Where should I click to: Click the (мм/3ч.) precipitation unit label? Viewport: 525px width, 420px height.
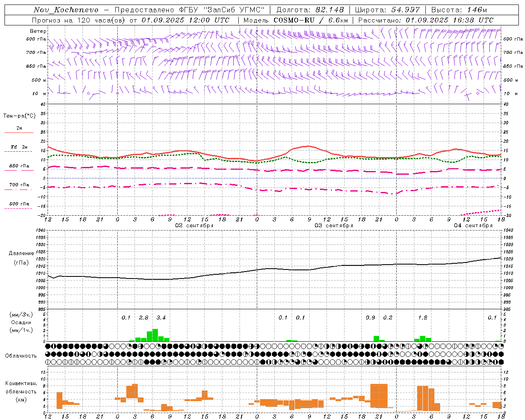[21, 315]
